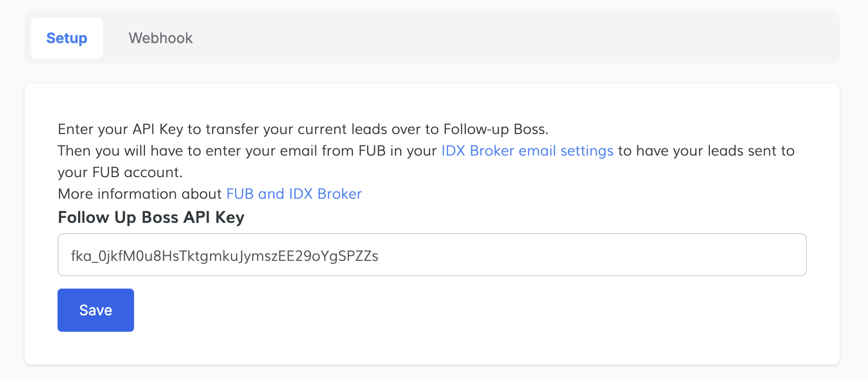
Task: Click the API key text starting with fka_
Action: coord(224,256)
